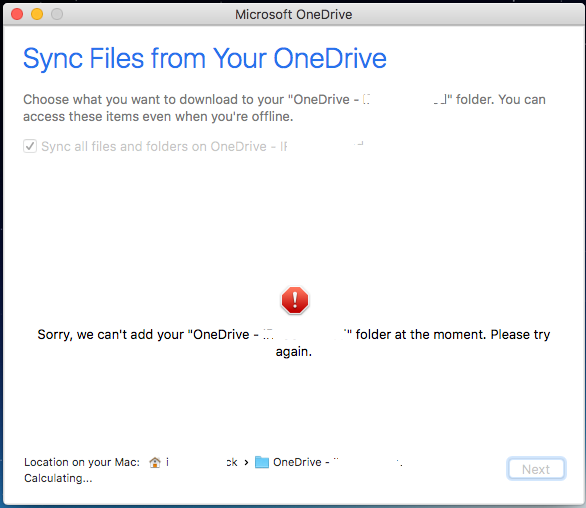
Task: Click the 'Microsoft OneDrive' window title
Action: click(x=293, y=15)
